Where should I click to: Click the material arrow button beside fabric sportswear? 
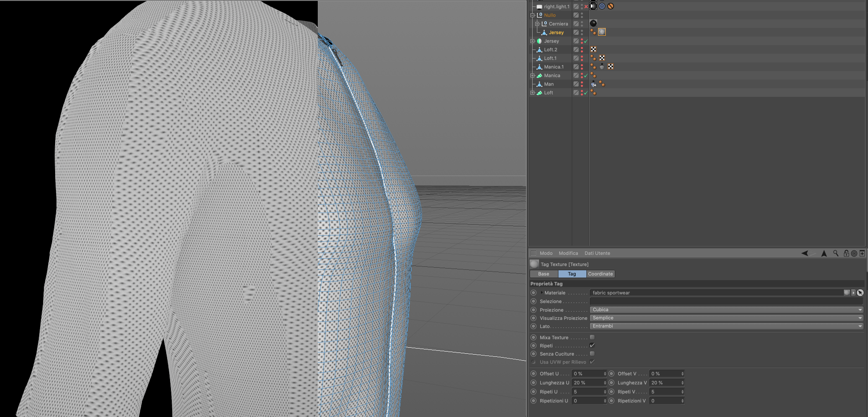click(853, 293)
